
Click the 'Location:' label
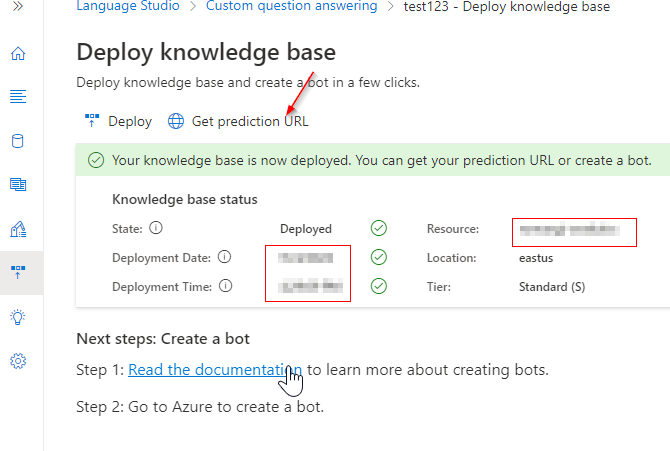pos(452,258)
